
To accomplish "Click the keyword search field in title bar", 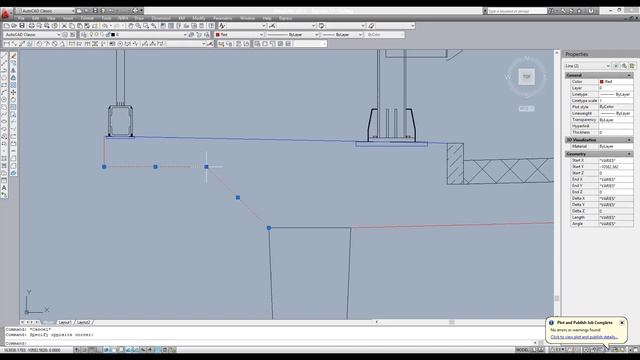I will click(x=517, y=11).
